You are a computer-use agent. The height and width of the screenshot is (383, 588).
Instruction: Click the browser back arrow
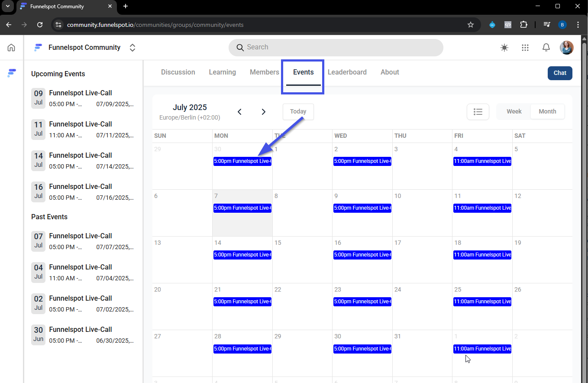pos(9,25)
